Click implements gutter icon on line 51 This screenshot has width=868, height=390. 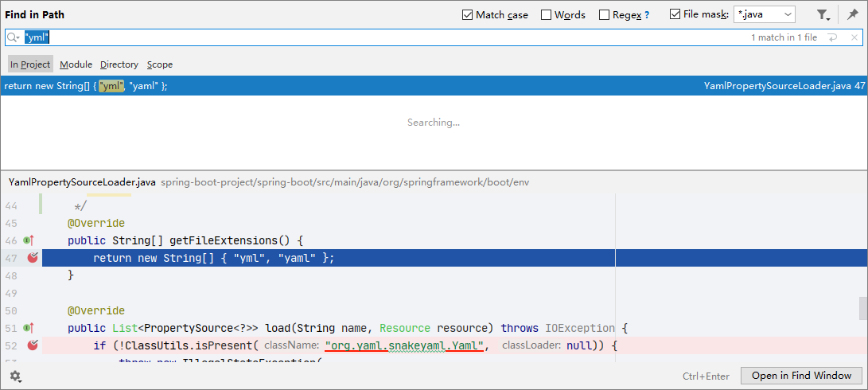click(29, 328)
